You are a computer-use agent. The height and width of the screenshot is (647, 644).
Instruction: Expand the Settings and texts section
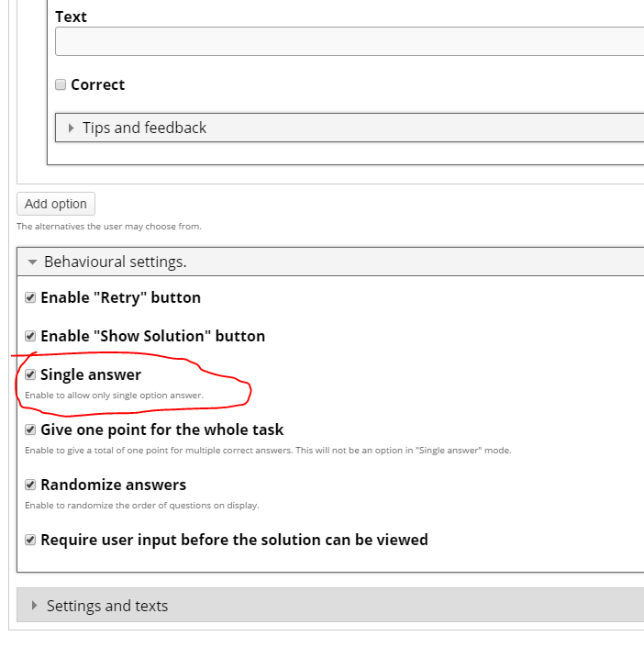coord(330,606)
